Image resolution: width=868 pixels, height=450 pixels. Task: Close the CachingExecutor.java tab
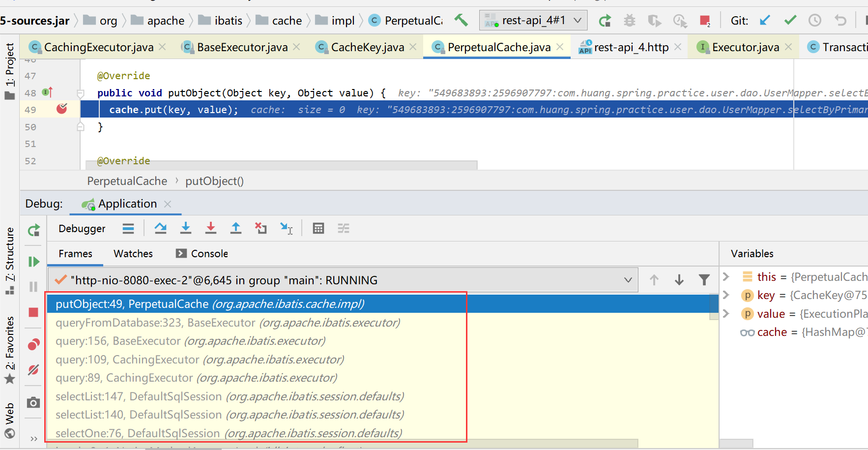(163, 47)
